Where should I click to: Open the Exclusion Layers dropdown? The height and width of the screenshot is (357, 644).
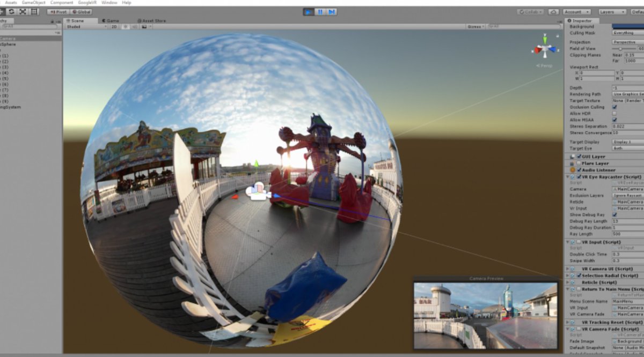(628, 196)
